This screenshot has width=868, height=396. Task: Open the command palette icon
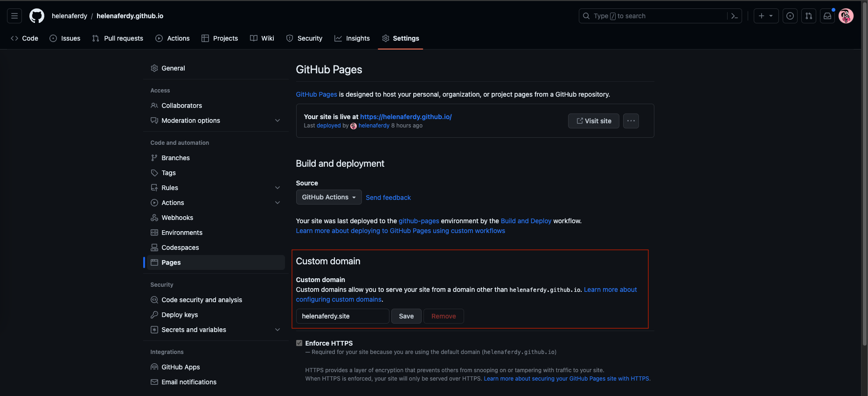click(734, 16)
